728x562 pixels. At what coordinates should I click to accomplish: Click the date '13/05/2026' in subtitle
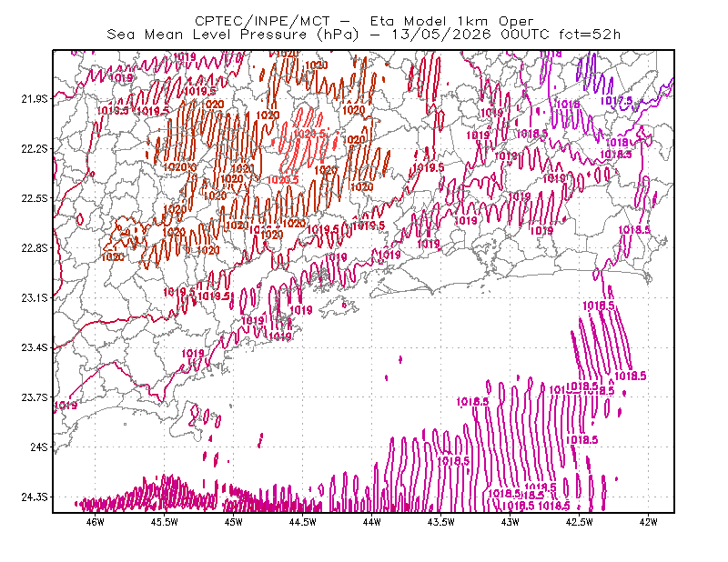click(x=441, y=35)
